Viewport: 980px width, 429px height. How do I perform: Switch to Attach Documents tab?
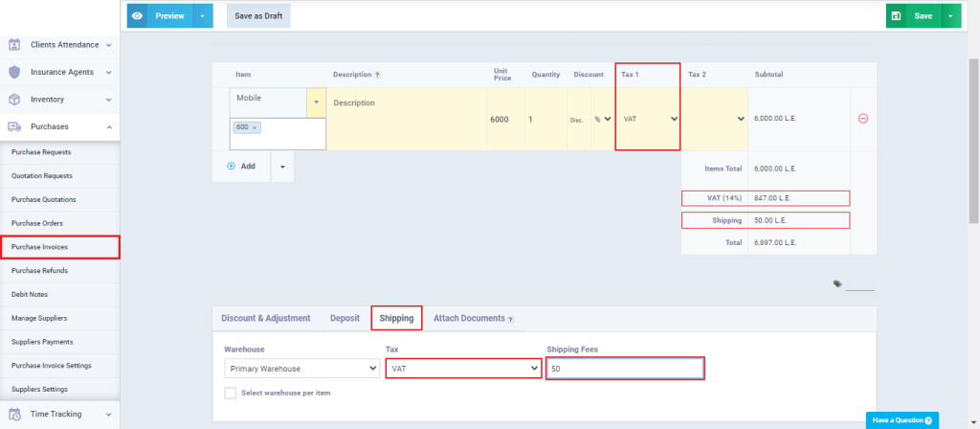click(469, 318)
